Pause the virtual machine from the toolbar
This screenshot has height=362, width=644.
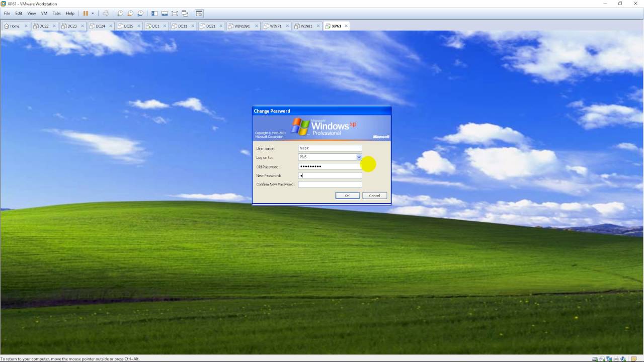coord(86,14)
